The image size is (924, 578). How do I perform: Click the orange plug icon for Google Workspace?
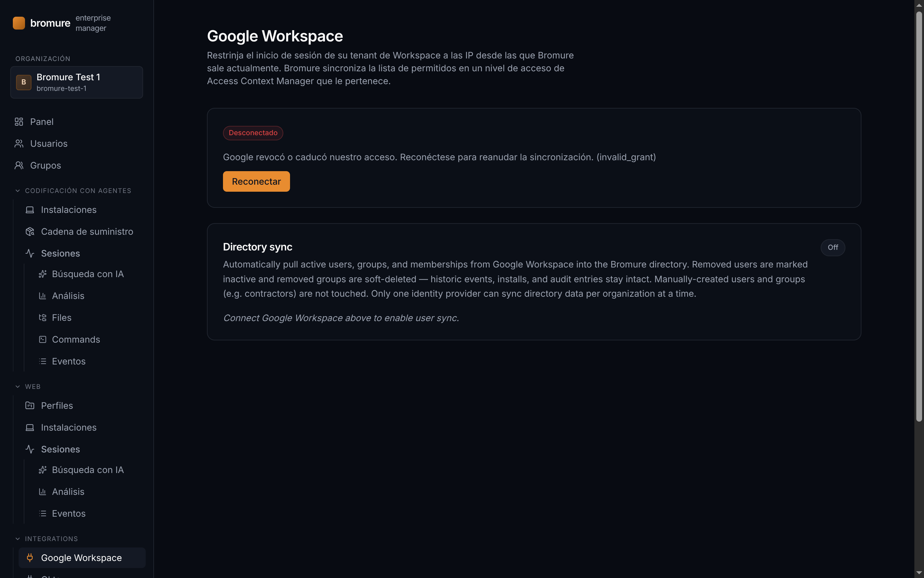[x=30, y=558]
